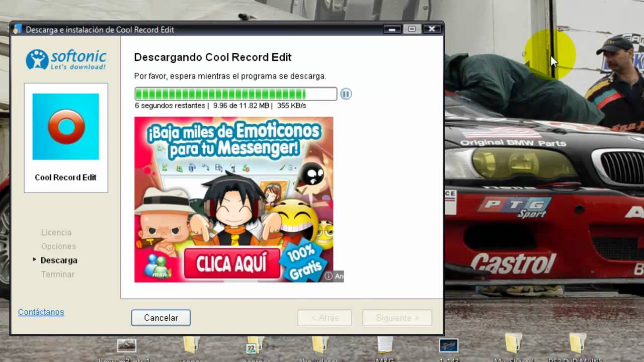This screenshot has height=362, width=644.
Task: Click the ad info icon on the banner
Action: 329,276
